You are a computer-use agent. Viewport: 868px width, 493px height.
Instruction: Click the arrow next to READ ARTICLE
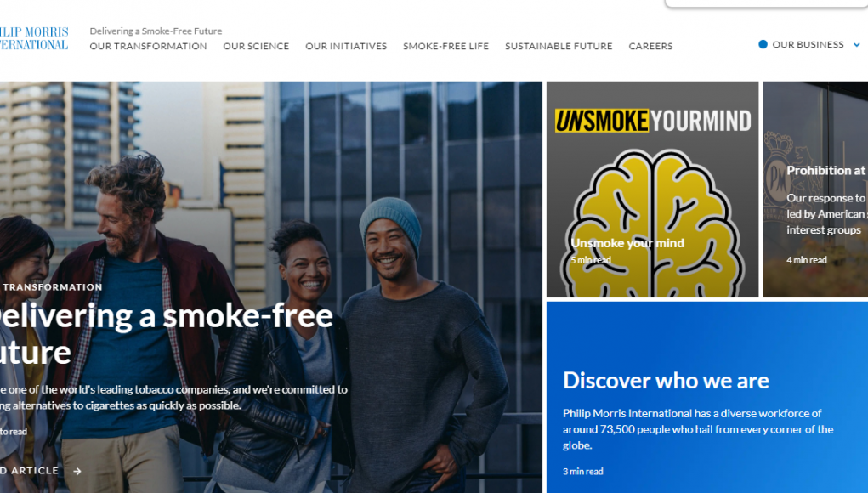pos(77,472)
